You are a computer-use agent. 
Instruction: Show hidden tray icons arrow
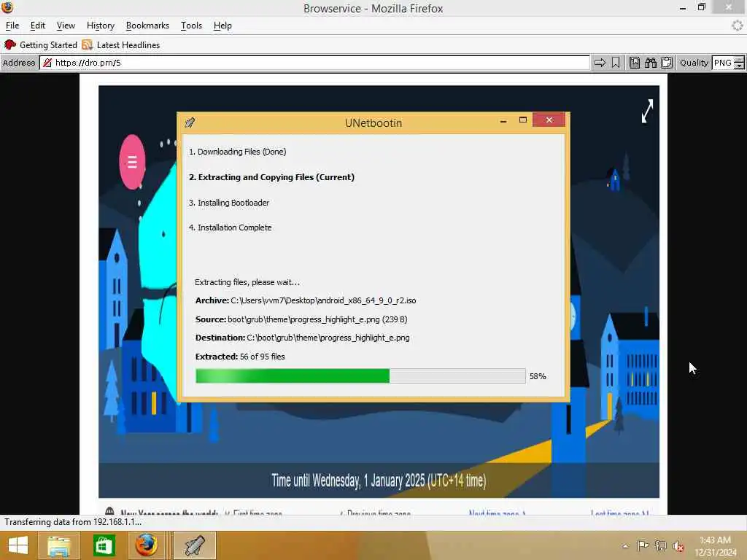[x=625, y=545]
